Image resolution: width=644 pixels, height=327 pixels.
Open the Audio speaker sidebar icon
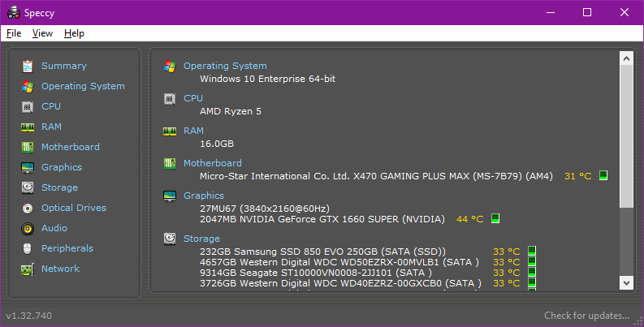tap(28, 228)
